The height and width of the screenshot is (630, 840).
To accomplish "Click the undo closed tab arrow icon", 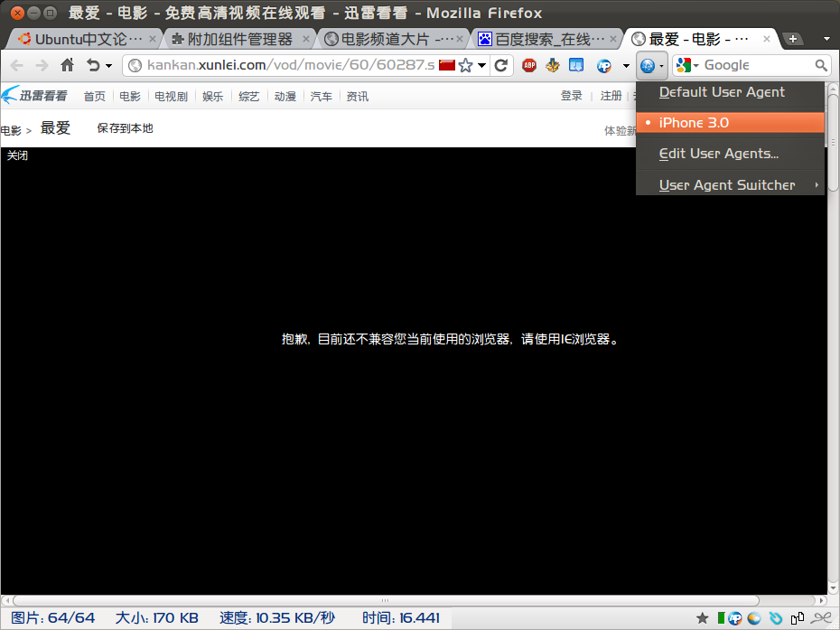I will pos(93,65).
